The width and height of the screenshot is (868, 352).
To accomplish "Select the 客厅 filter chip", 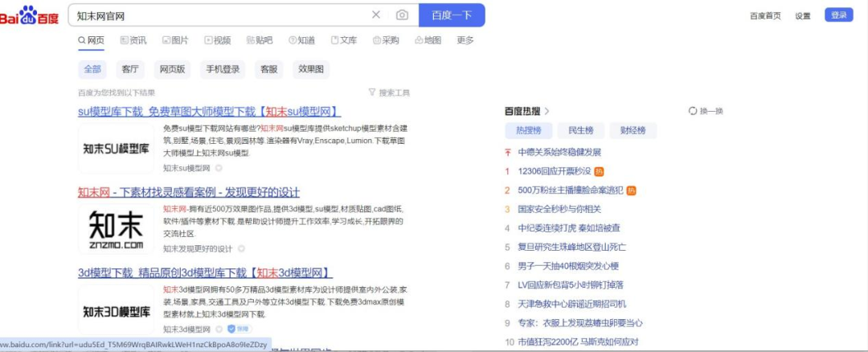I will coord(130,70).
